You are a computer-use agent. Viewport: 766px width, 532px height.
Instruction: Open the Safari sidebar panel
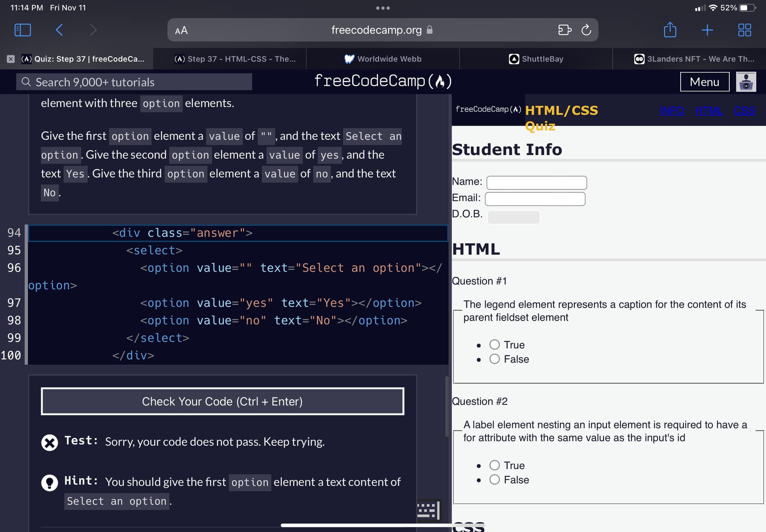click(x=23, y=30)
